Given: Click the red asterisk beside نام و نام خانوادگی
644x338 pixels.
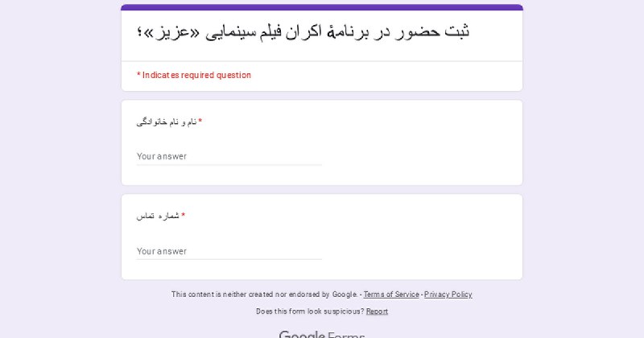Looking at the screenshot, I should click(x=200, y=122).
